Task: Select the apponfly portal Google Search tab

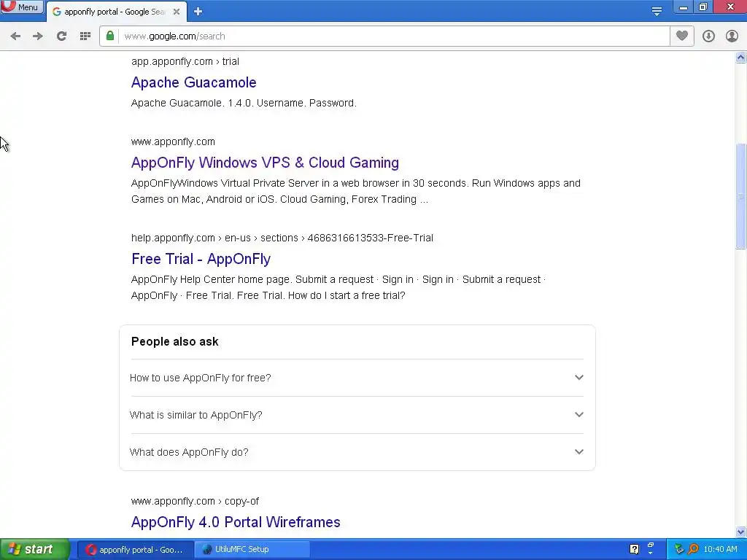Action: click(117, 12)
